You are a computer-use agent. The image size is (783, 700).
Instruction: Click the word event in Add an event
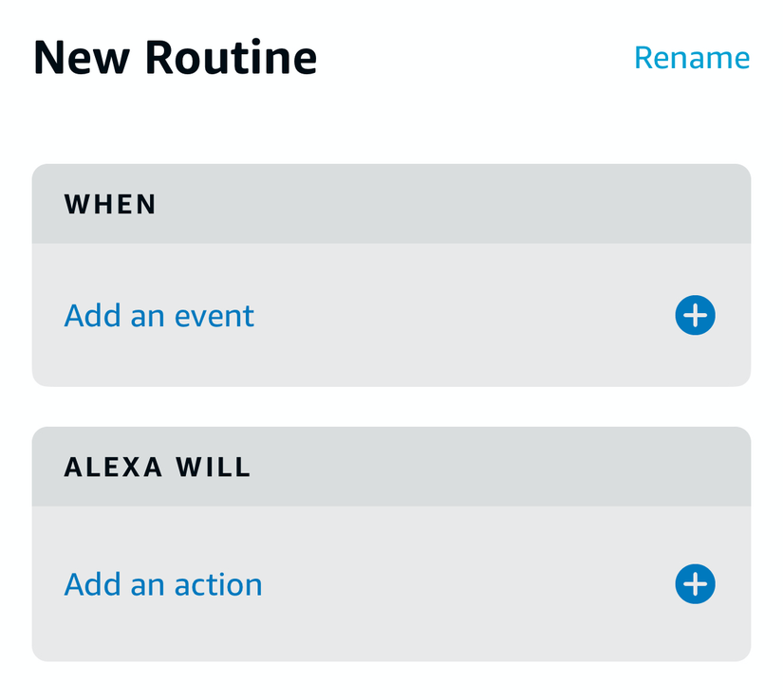214,318
